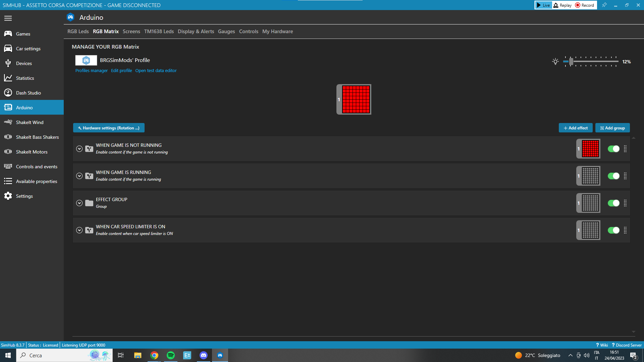The image size is (644, 362).
Task: Open Discord from the taskbar
Action: point(204,355)
